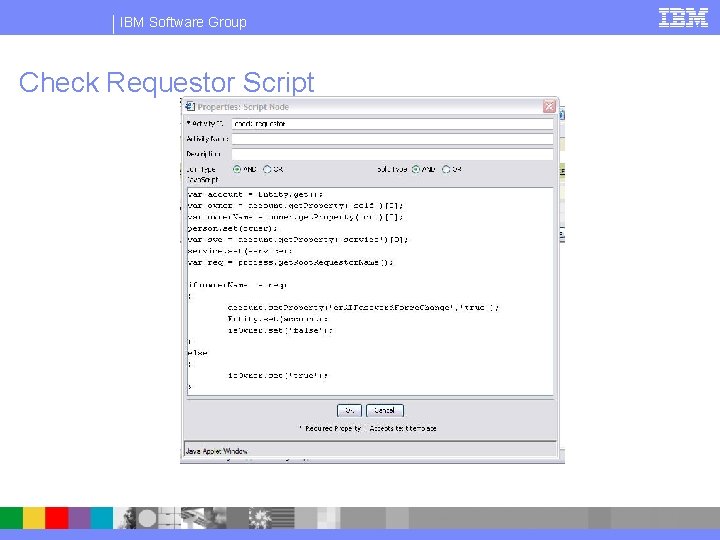Click the Properties dialog title icon

(x=190, y=107)
